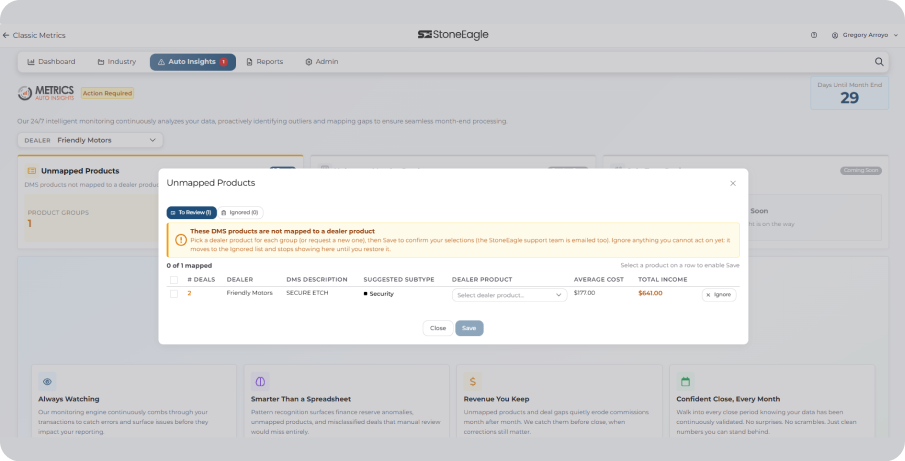Go back to Classic Metrics

(34, 35)
